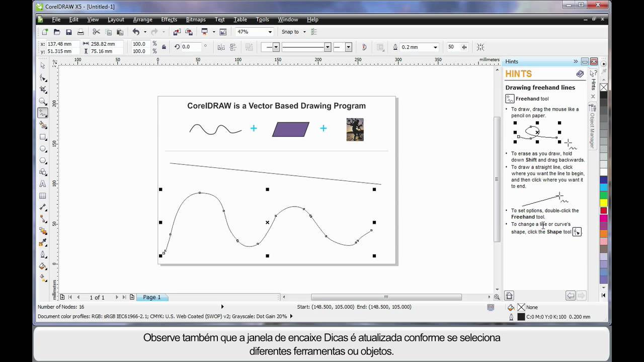Select the Crop tool
This screenshot has width=644, height=362.
click(43, 89)
